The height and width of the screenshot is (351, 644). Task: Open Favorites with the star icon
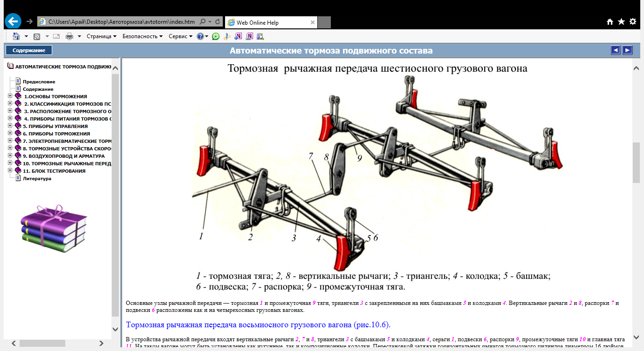(x=621, y=22)
